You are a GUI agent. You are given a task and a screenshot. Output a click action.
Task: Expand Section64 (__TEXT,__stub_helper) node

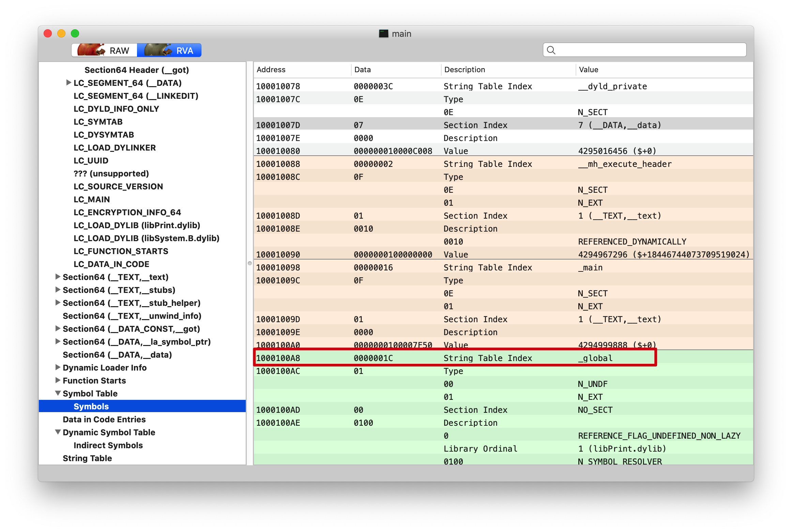58,303
